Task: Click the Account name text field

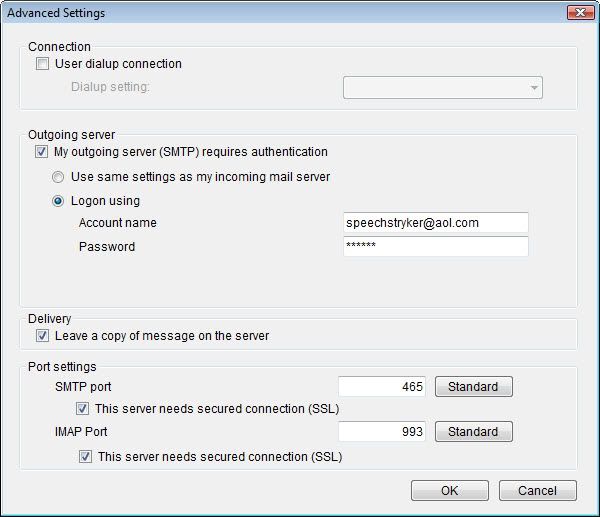Action: click(436, 223)
